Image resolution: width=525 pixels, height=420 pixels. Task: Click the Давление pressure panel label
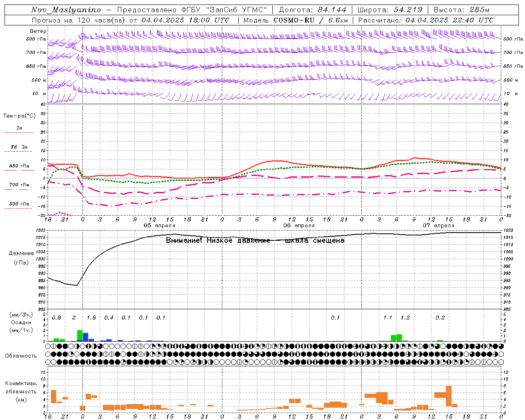[21, 253]
